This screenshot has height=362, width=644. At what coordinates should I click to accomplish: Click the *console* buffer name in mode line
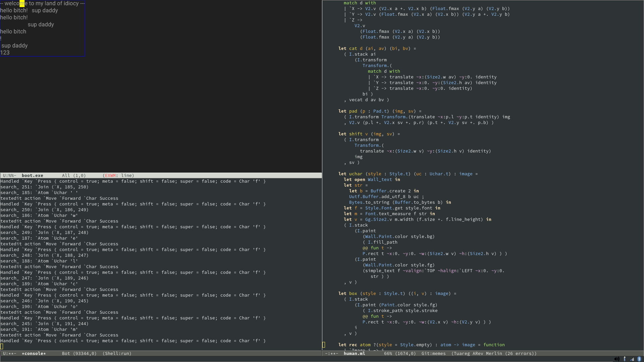point(34,354)
